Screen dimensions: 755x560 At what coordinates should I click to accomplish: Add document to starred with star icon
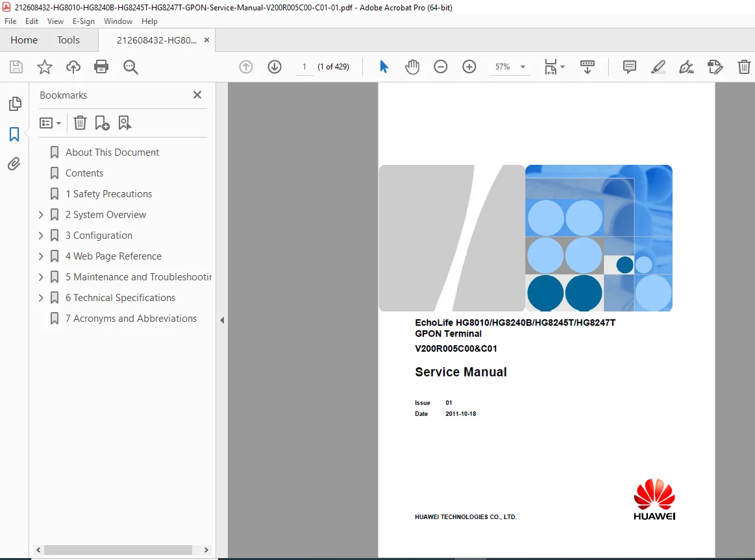[x=45, y=67]
